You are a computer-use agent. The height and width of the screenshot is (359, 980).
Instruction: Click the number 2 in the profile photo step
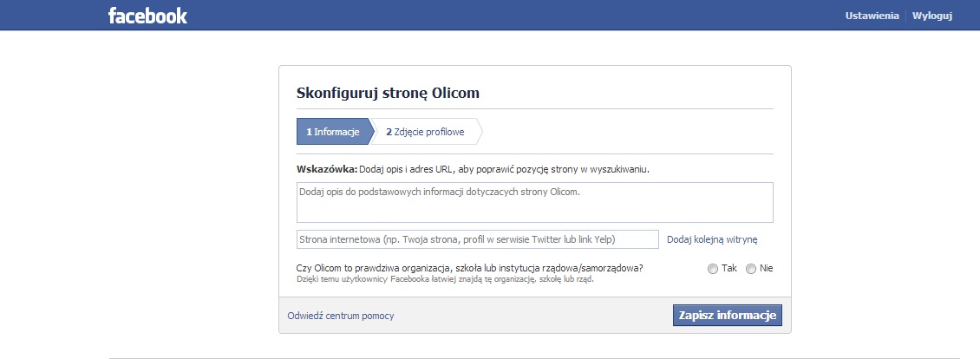[x=389, y=132]
